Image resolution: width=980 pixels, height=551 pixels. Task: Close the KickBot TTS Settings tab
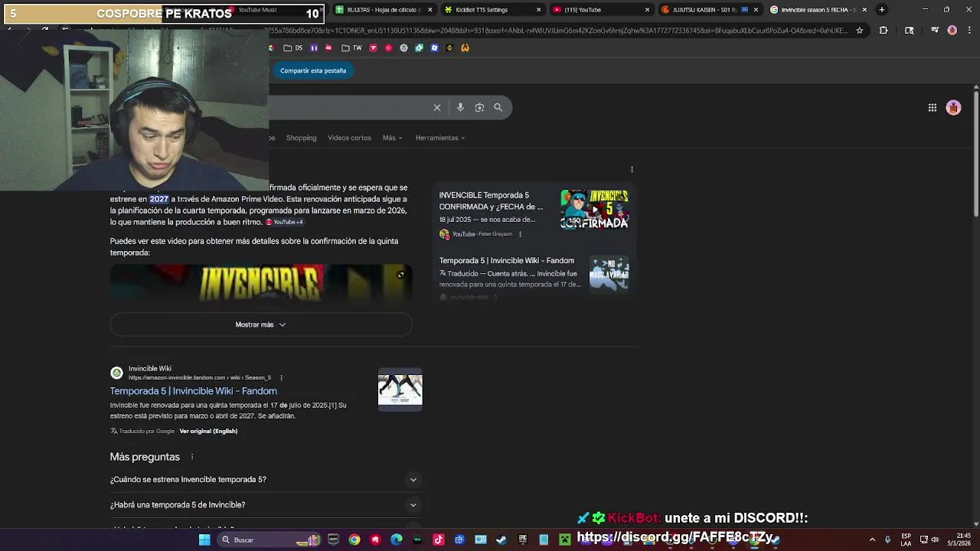click(x=538, y=10)
